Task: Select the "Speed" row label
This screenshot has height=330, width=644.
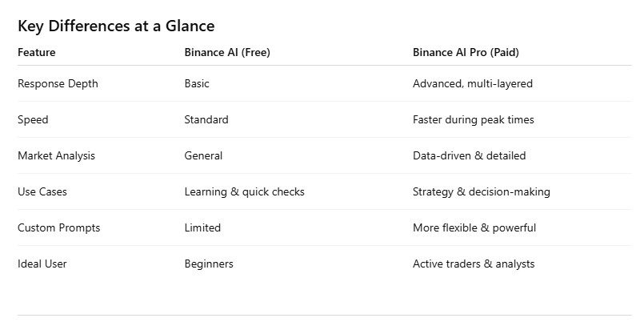Action: point(33,120)
